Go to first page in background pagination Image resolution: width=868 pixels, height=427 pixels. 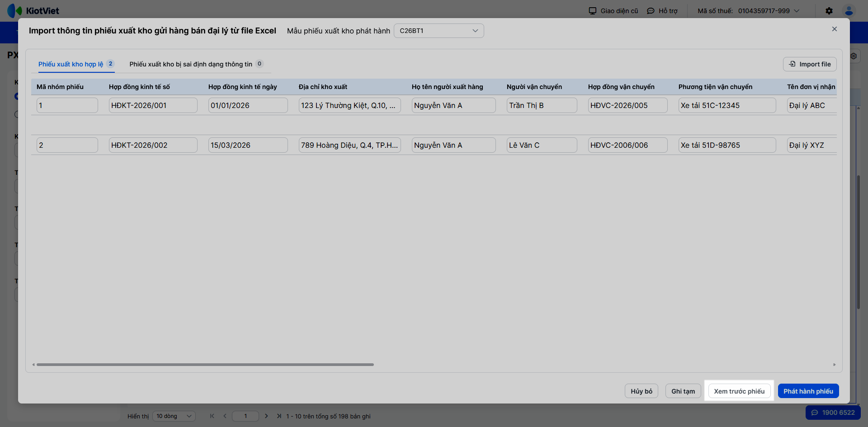pyautogui.click(x=212, y=416)
